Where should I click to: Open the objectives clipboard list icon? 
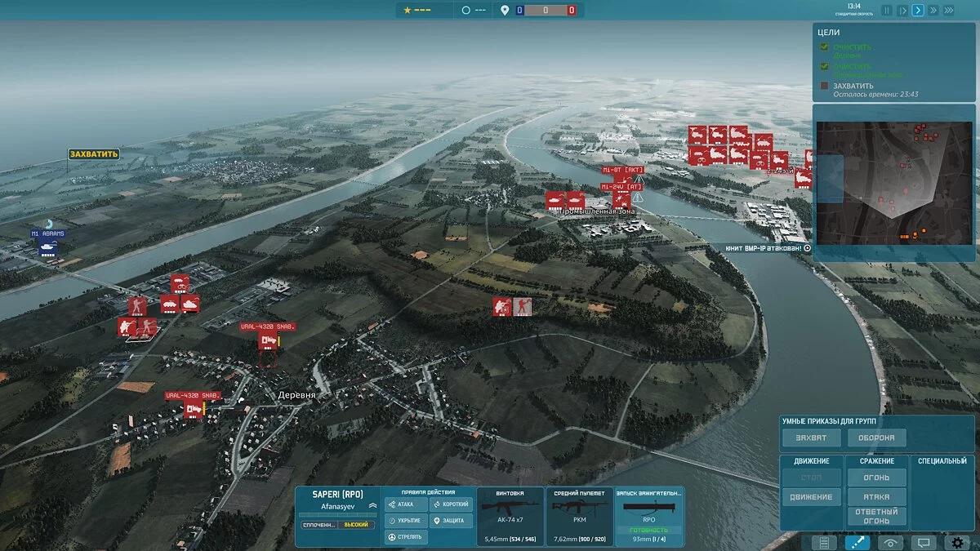pos(824,542)
